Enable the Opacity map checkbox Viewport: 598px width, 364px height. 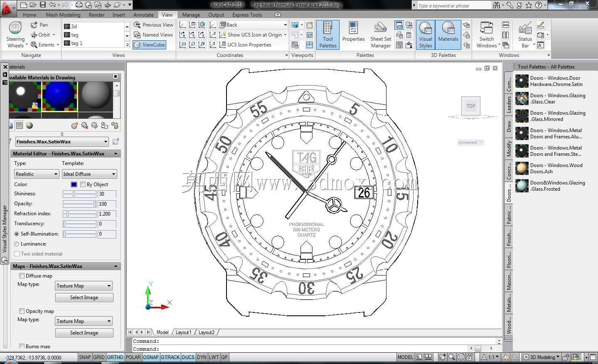pyautogui.click(x=22, y=311)
